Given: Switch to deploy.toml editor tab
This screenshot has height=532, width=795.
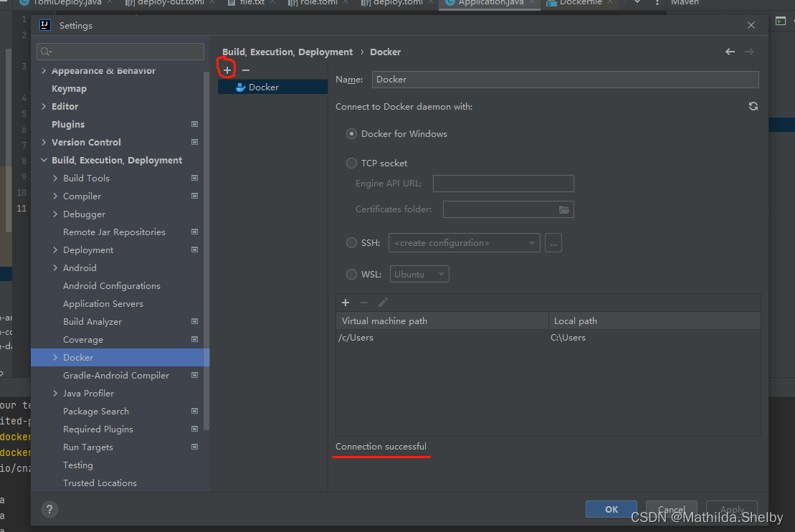Looking at the screenshot, I should (398, 3).
